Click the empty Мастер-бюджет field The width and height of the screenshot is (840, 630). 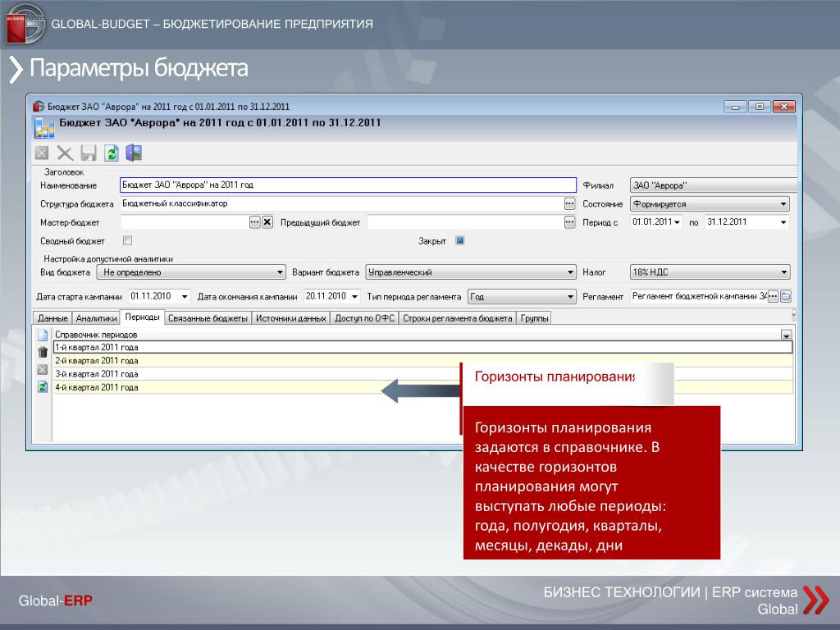[184, 222]
